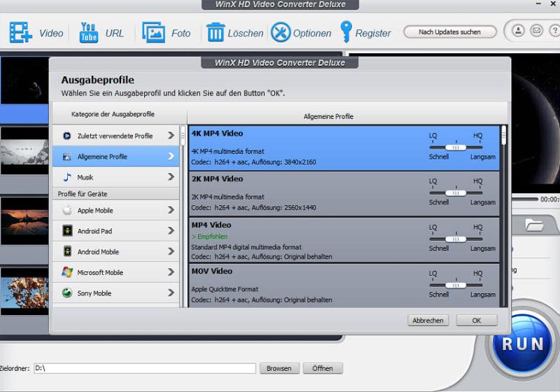The width and height of the screenshot is (560, 392).
Task: Click the Register key icon
Action: [x=346, y=32]
